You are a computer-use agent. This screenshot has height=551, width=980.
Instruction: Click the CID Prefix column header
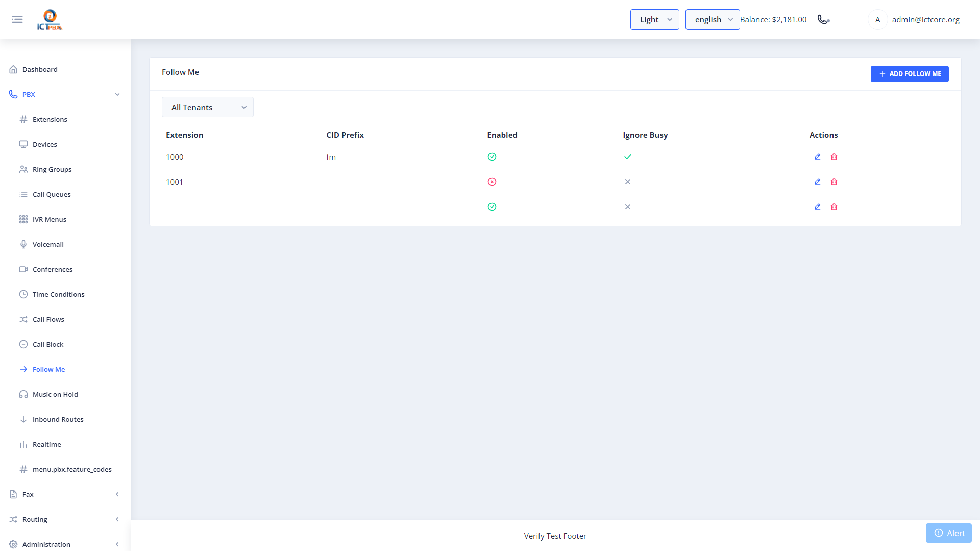(x=345, y=135)
